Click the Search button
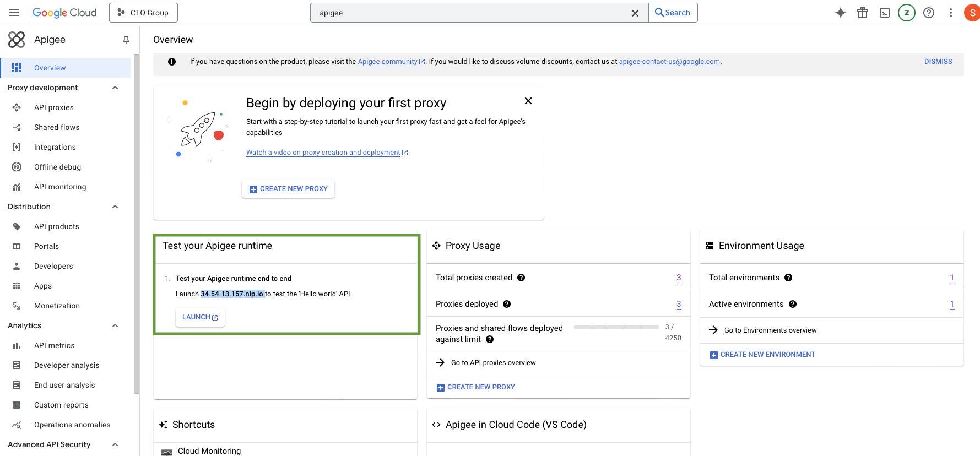This screenshot has width=980, height=456. coord(673,13)
